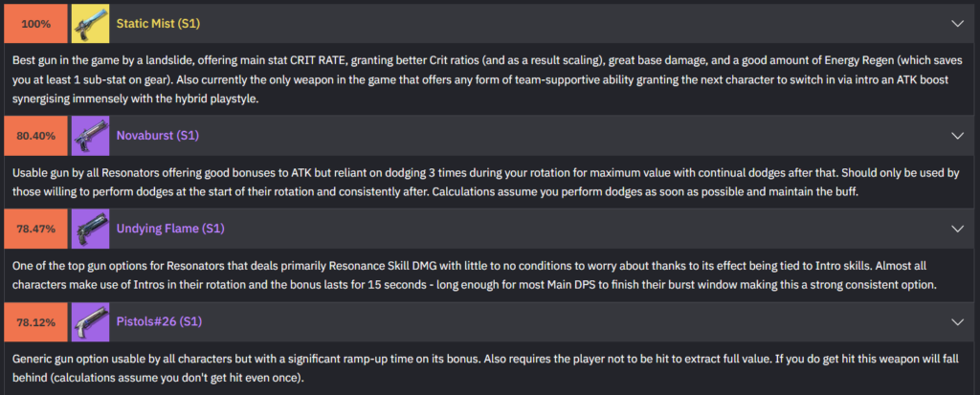Click the 78.12% score badge
The height and width of the screenshot is (395, 980).
(35, 322)
